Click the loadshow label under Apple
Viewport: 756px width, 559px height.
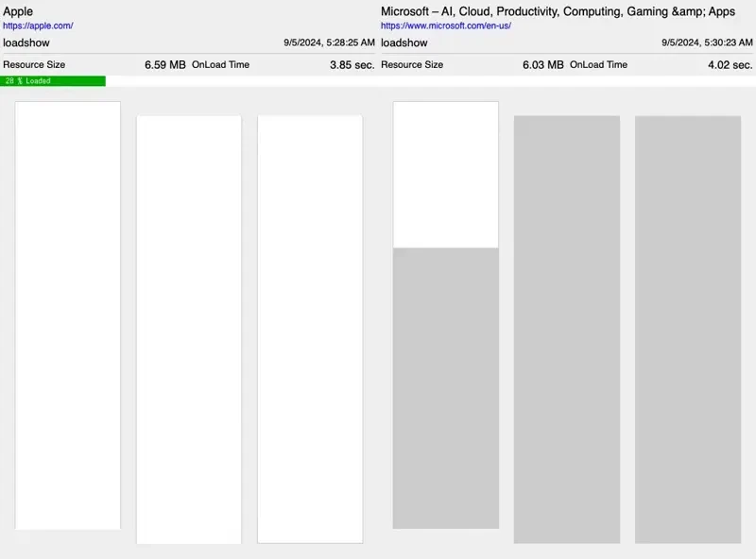point(26,42)
